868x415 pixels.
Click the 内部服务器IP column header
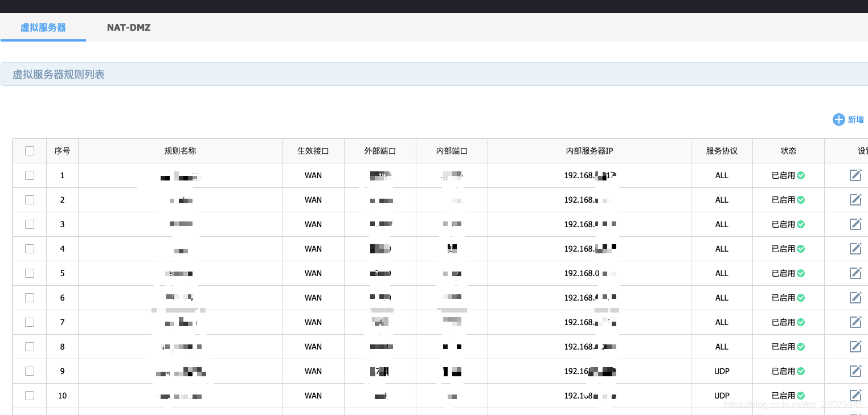click(589, 151)
